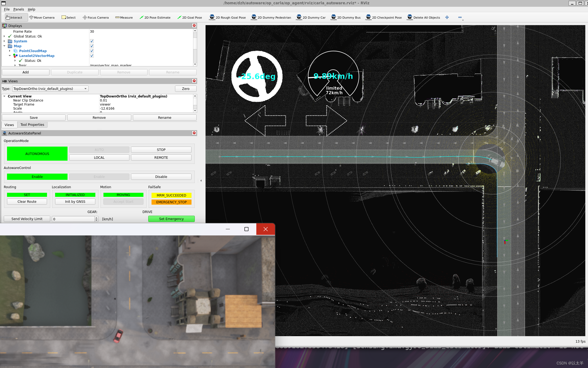Viewport: 588px width, 368px height.
Task: Switch to the Tool Properties tab
Action: [x=32, y=124]
